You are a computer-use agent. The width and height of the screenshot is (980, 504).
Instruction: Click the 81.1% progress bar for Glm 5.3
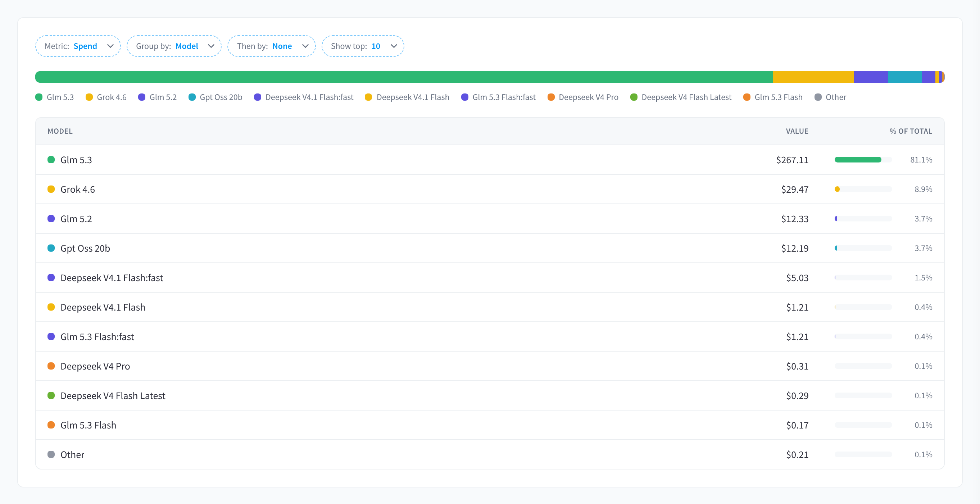pos(863,160)
